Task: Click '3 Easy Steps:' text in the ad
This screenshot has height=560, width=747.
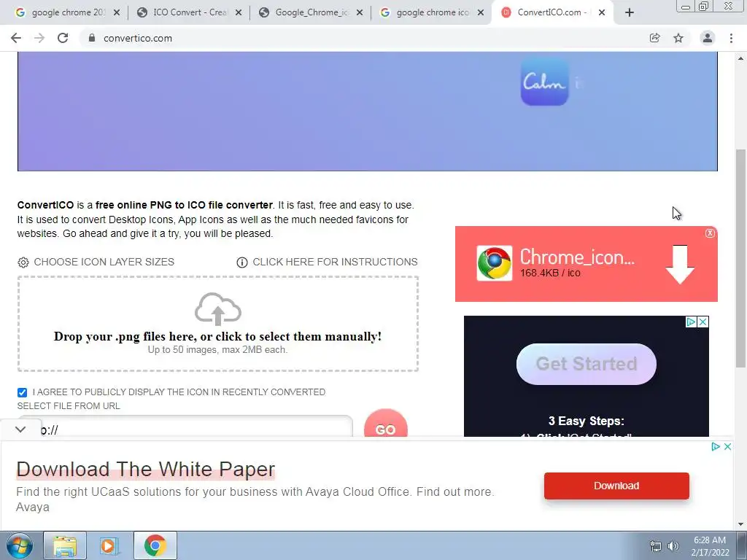Action: (x=586, y=421)
